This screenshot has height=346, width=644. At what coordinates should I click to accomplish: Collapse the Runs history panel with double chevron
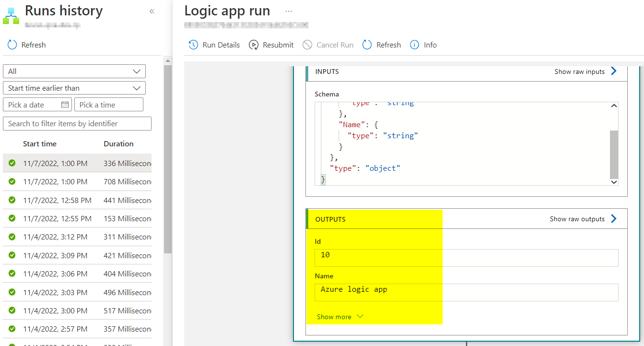click(x=152, y=11)
